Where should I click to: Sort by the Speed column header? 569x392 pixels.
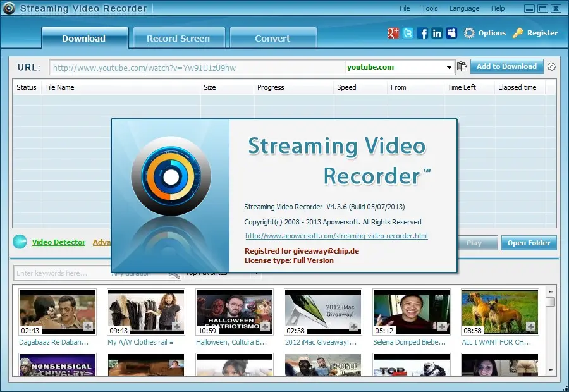360,87
